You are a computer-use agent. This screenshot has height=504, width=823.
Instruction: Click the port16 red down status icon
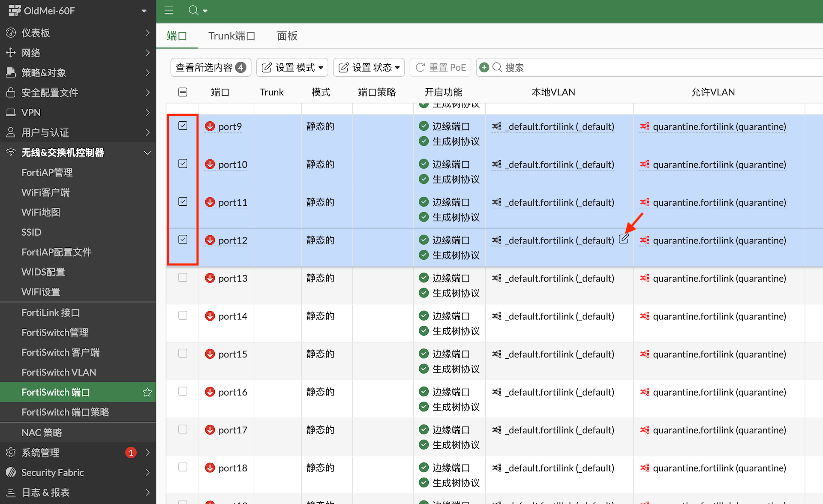(x=210, y=392)
